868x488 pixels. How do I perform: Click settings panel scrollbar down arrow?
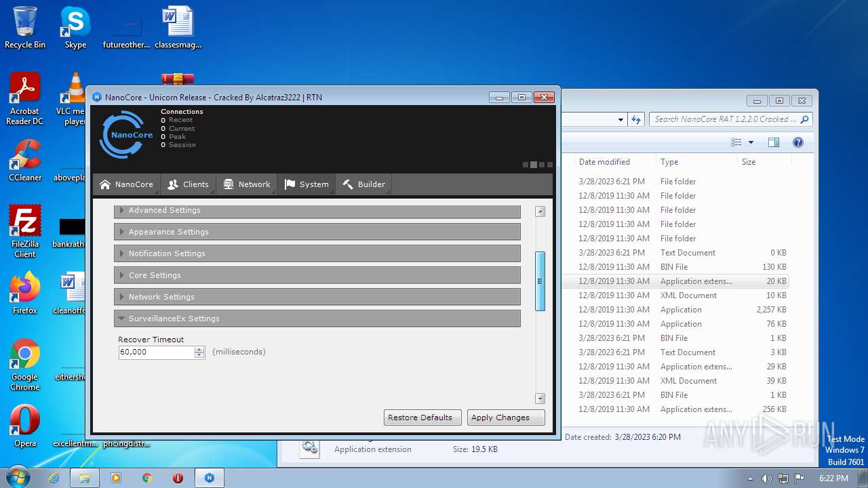coord(540,399)
